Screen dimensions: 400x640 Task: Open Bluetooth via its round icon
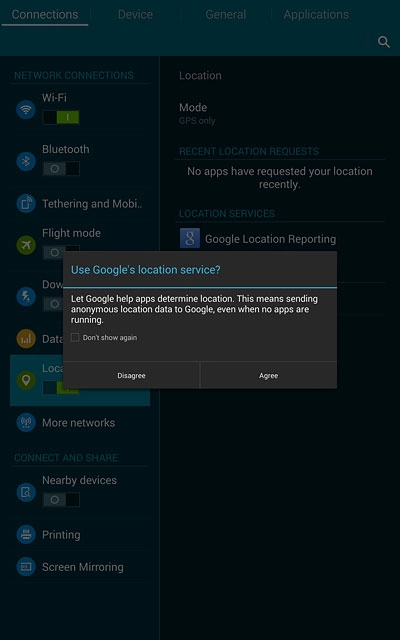26,161
